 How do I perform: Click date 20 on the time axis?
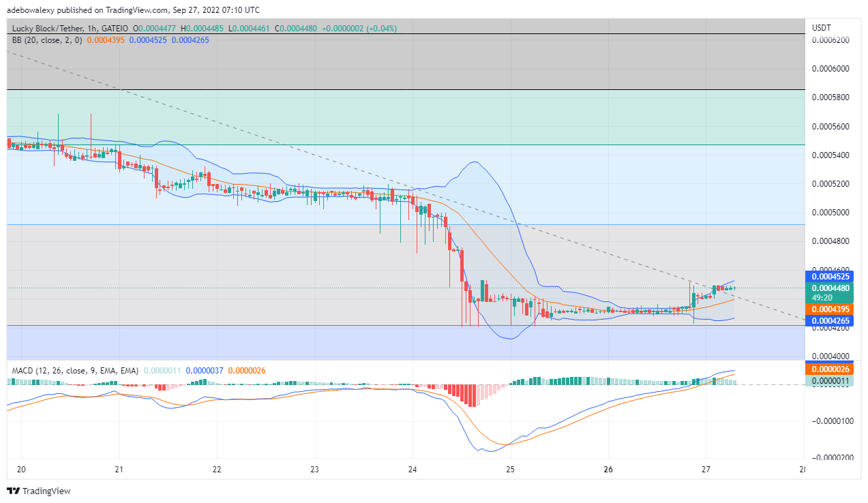(x=21, y=470)
